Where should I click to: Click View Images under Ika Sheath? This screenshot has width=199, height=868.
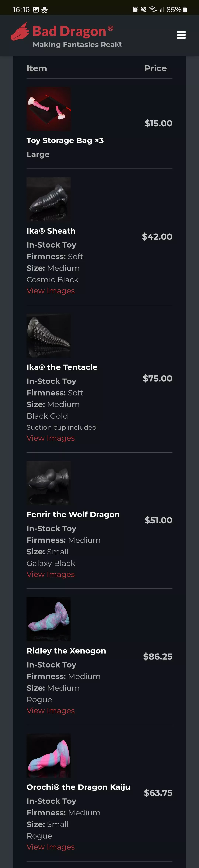point(51,291)
